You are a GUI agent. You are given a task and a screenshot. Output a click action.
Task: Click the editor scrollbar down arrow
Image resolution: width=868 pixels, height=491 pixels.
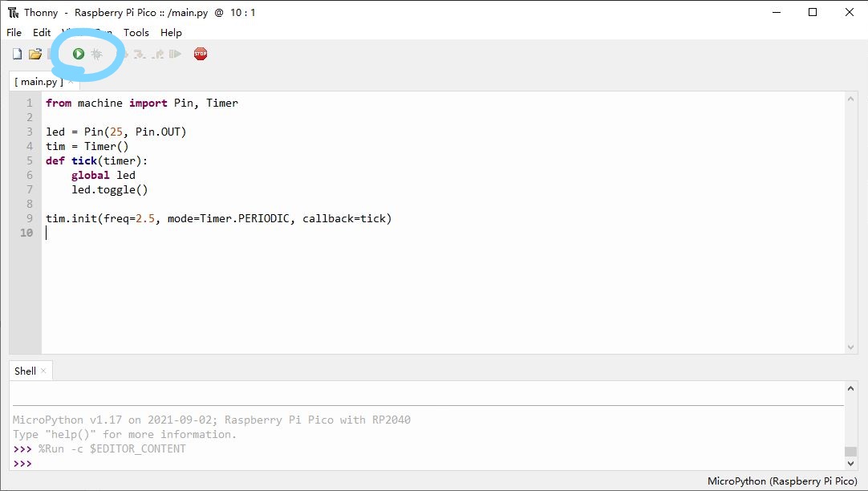(x=852, y=347)
